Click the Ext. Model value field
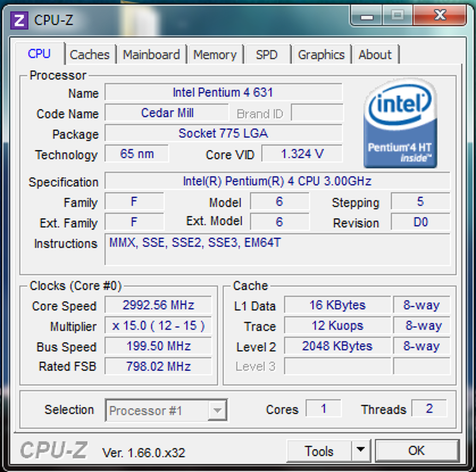This screenshot has width=476, height=472. point(280,222)
